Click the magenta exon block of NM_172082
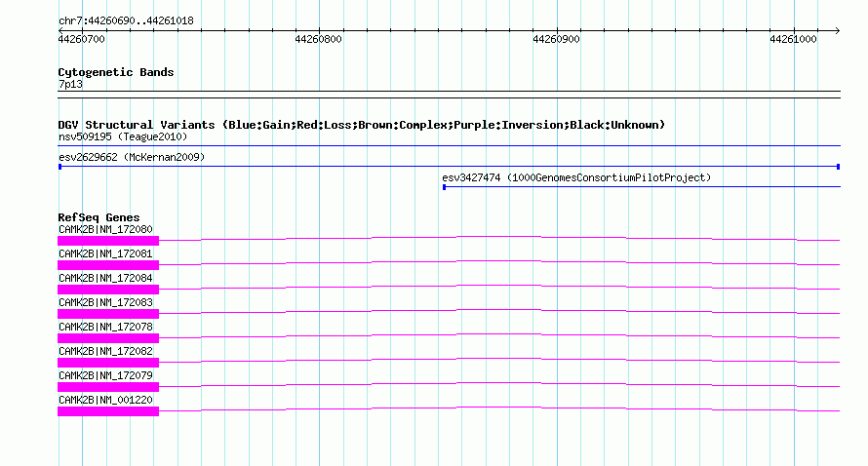 108,363
